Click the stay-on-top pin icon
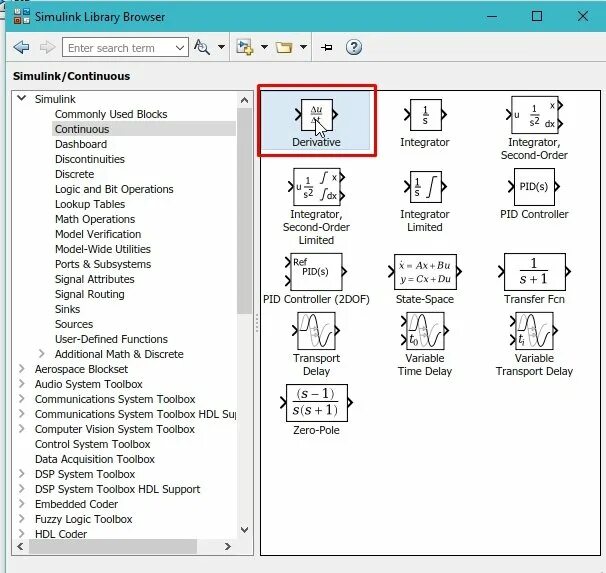This screenshot has width=606, height=573. (327, 48)
